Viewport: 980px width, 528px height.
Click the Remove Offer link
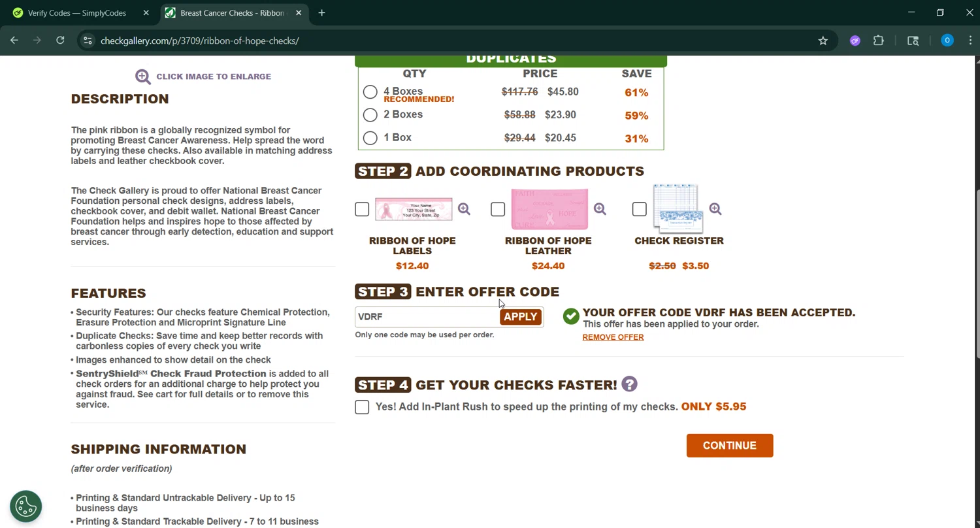coord(613,337)
